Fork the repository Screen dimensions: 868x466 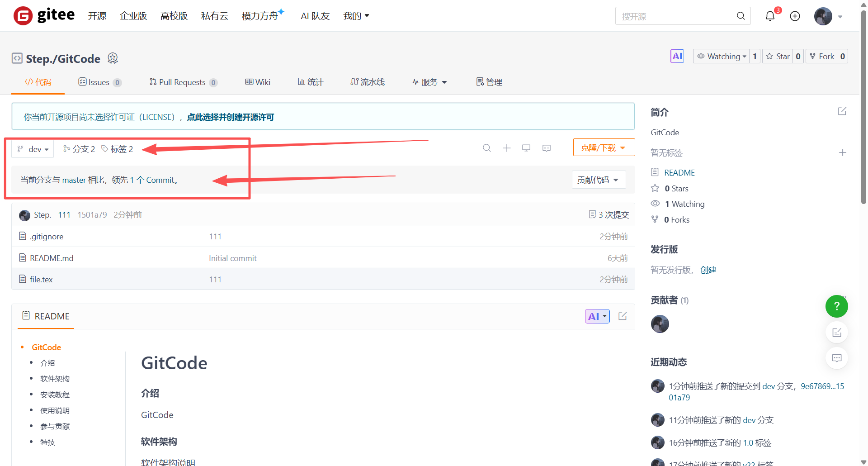click(x=821, y=56)
